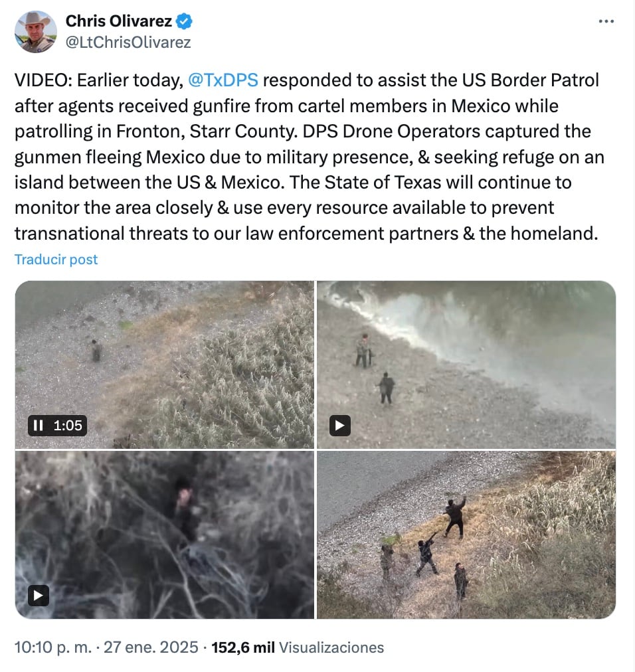The image size is (635, 672).
Task: Click the 27 ene. 2025 date
Action: tap(151, 647)
